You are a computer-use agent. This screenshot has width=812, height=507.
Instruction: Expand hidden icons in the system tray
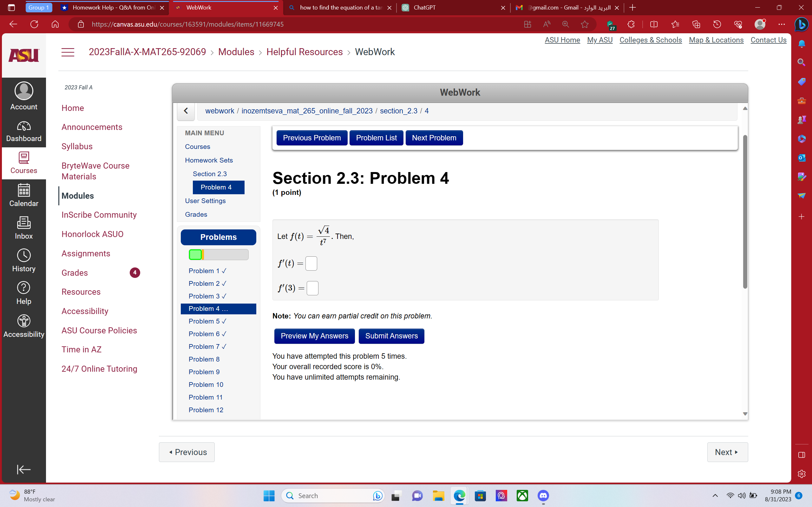(x=715, y=496)
